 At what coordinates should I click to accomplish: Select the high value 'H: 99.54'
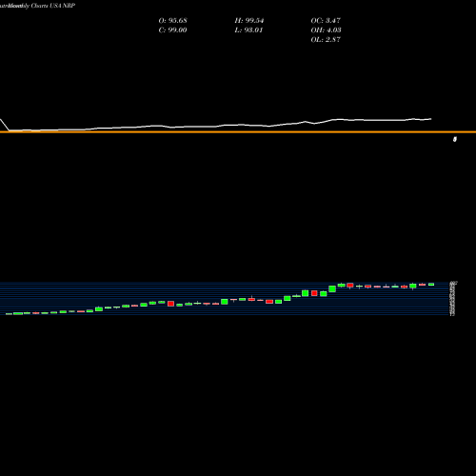[x=249, y=20]
